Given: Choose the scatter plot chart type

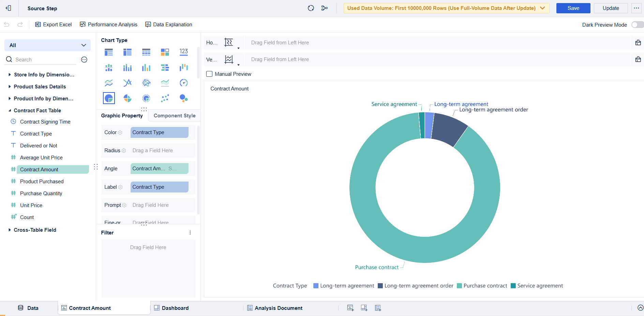Looking at the screenshot, I should click(165, 98).
